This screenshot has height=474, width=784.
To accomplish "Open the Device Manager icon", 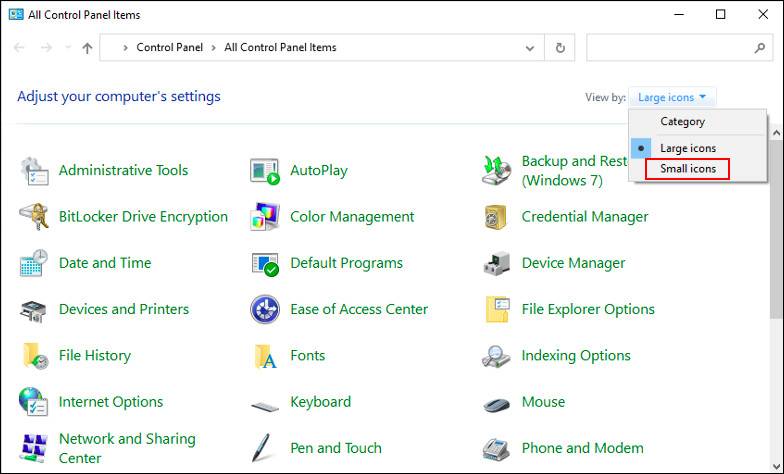I will pos(496,264).
